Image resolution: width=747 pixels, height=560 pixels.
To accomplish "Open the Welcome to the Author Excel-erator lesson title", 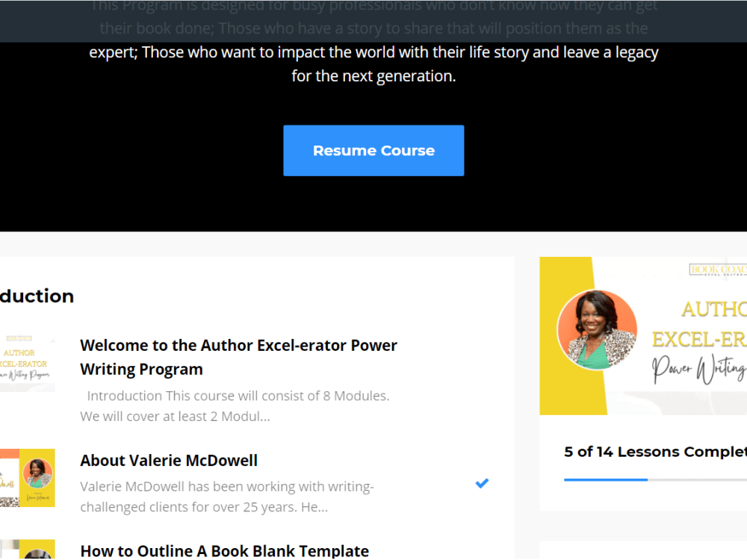I will [238, 357].
